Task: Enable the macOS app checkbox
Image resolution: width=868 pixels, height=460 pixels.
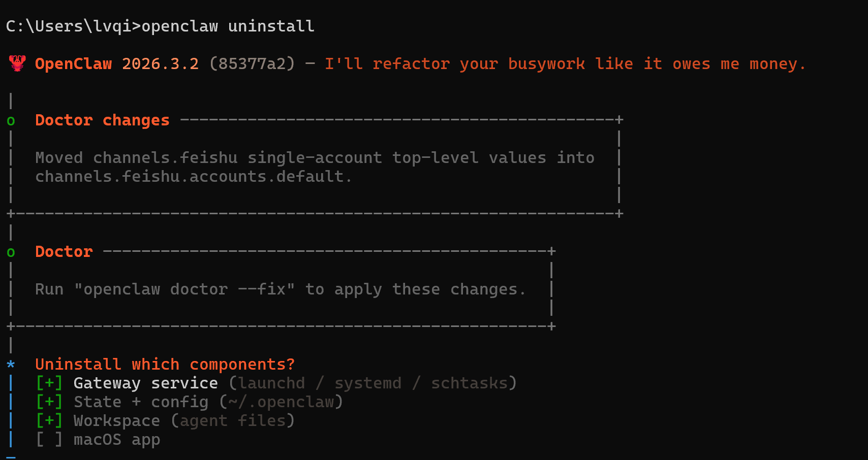Action: (x=49, y=440)
